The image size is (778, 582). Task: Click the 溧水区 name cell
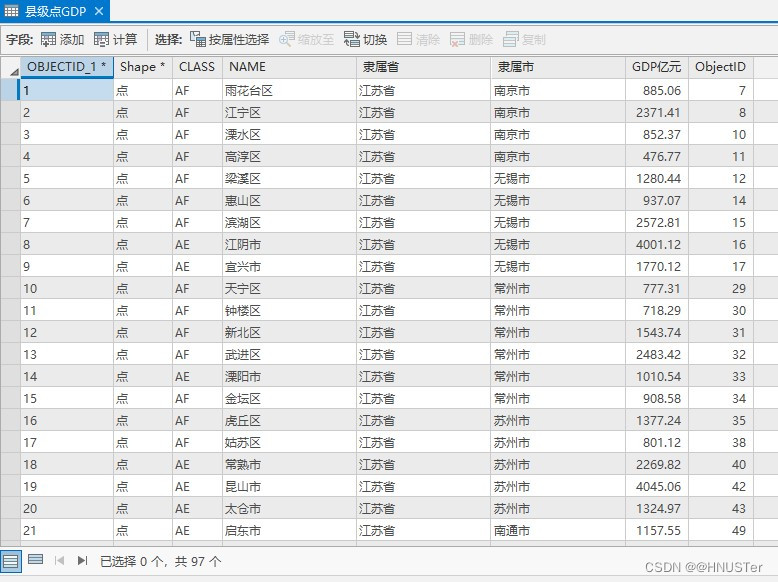289,134
